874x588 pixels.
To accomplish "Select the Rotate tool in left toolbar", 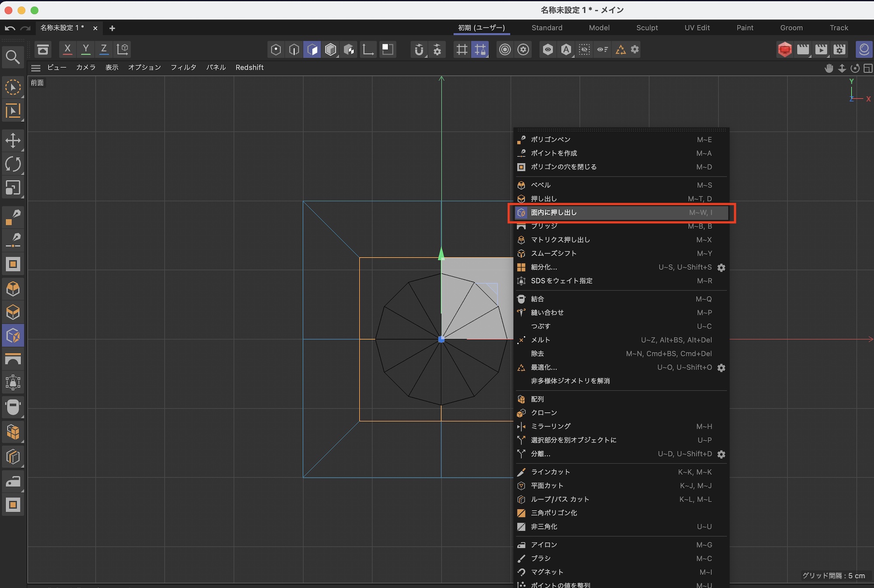I will click(x=13, y=164).
